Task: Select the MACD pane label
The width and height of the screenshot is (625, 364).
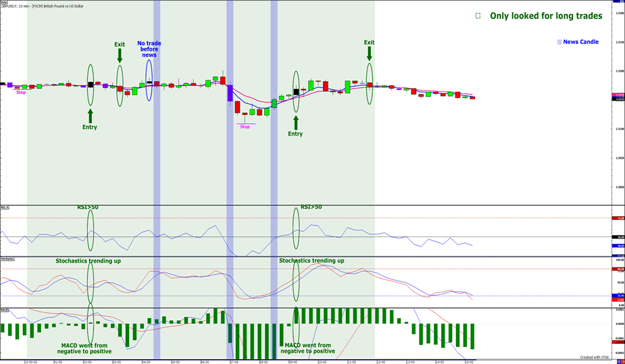Action: point(4,309)
